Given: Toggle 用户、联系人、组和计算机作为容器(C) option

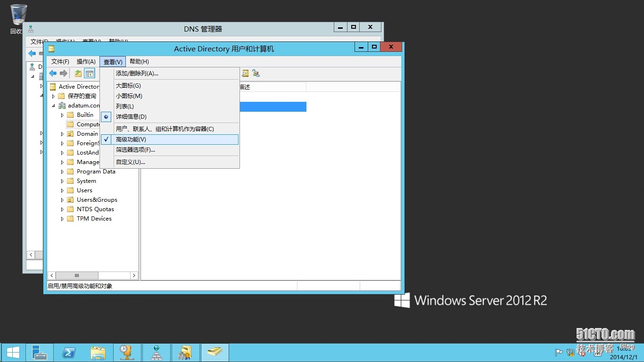Looking at the screenshot, I should pos(170,129).
